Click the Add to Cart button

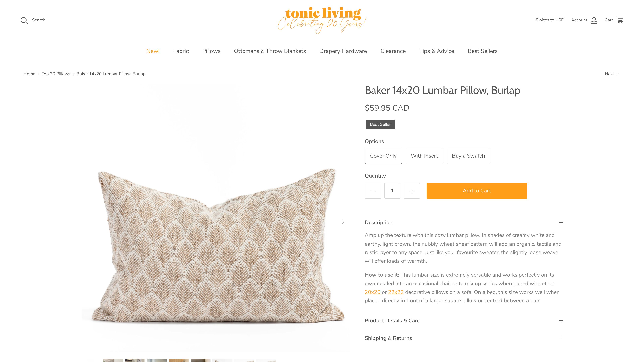tap(477, 191)
